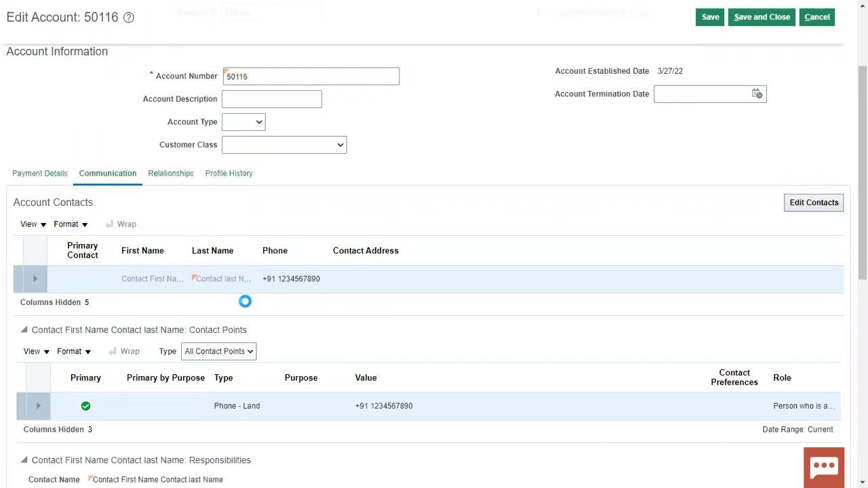Viewport: 868px width, 488px height.
Task: Select the Communication tab
Action: (108, 174)
